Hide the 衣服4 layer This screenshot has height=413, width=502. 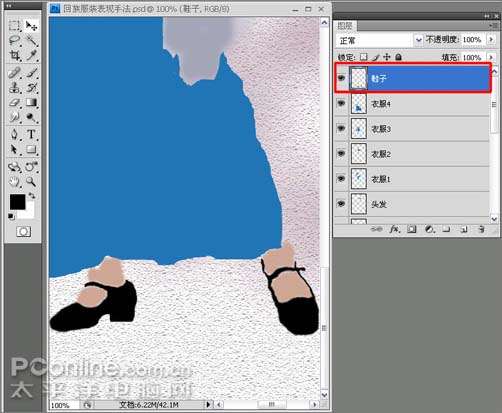341,103
